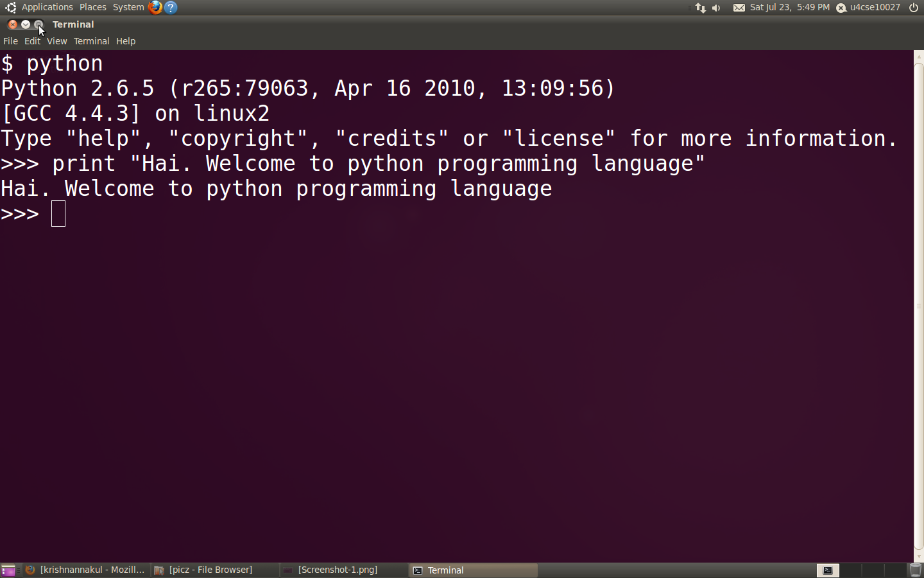
Task: Open the chat status bubble icon
Action: pos(841,8)
